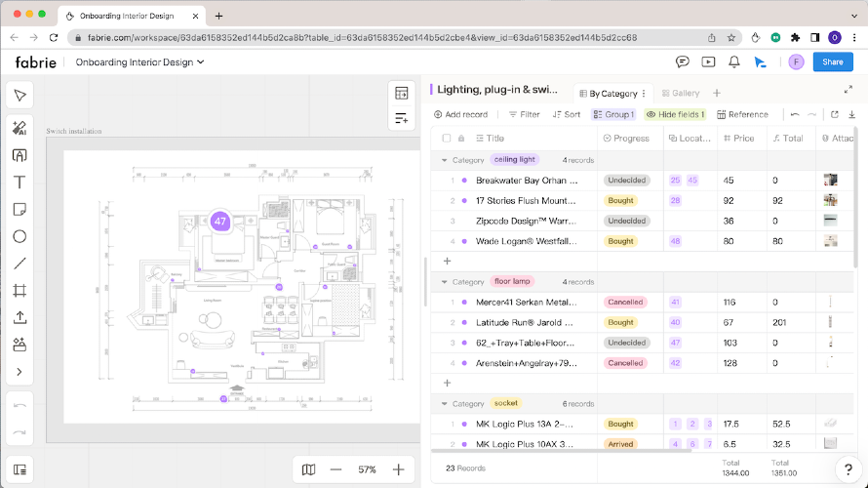Collapse the floor lamp category group
The height and width of the screenshot is (488, 868).
(445, 282)
